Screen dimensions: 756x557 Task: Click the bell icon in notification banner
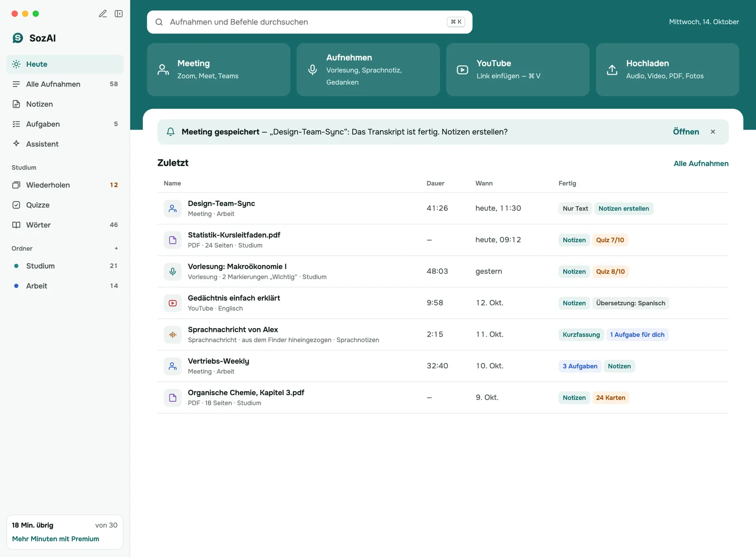tap(171, 132)
